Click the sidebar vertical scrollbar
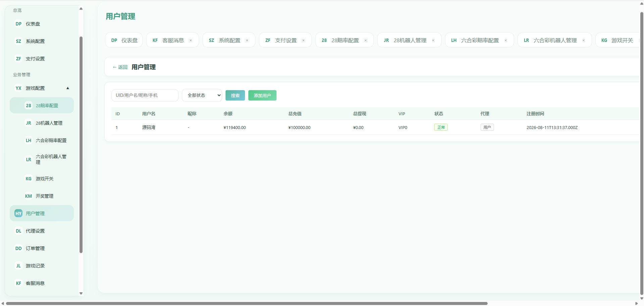Screen dimensions: 644x306 (x=81, y=144)
